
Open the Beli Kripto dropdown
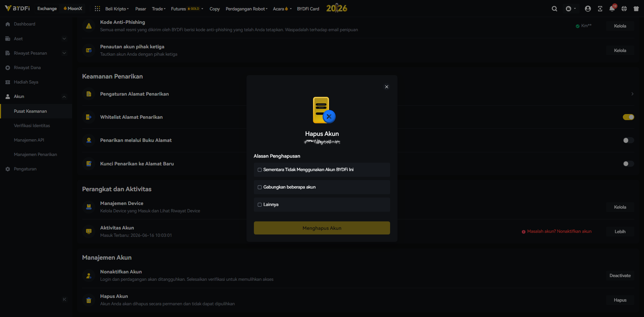coord(117,9)
